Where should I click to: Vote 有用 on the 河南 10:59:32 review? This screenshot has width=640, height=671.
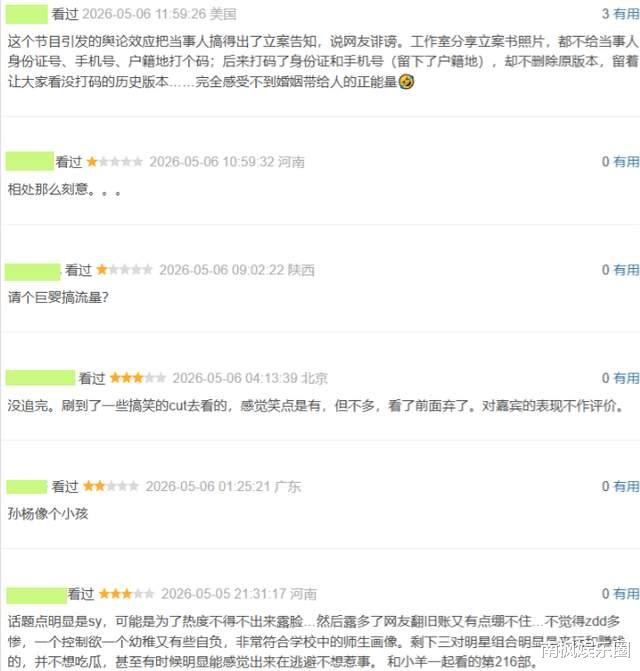pyautogui.click(x=626, y=162)
